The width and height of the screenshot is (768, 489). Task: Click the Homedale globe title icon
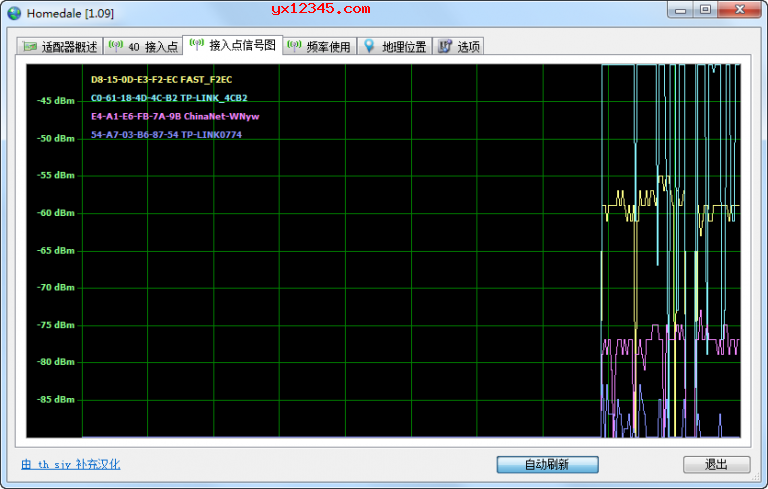[x=14, y=13]
